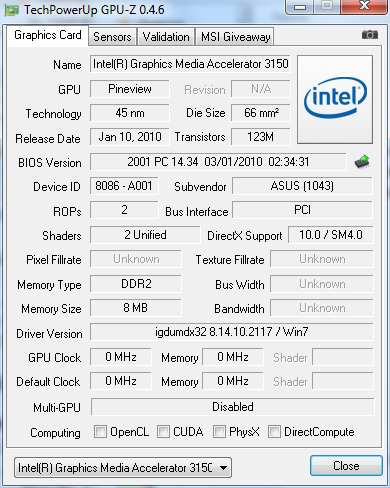
Task: Toggle the CUDA checkbox
Action: click(163, 432)
